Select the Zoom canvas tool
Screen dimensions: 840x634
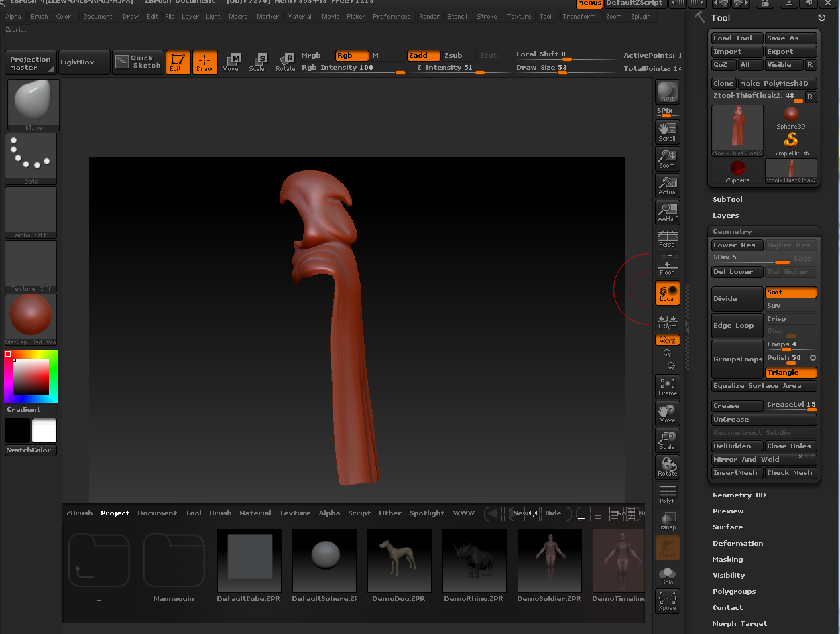[667, 159]
